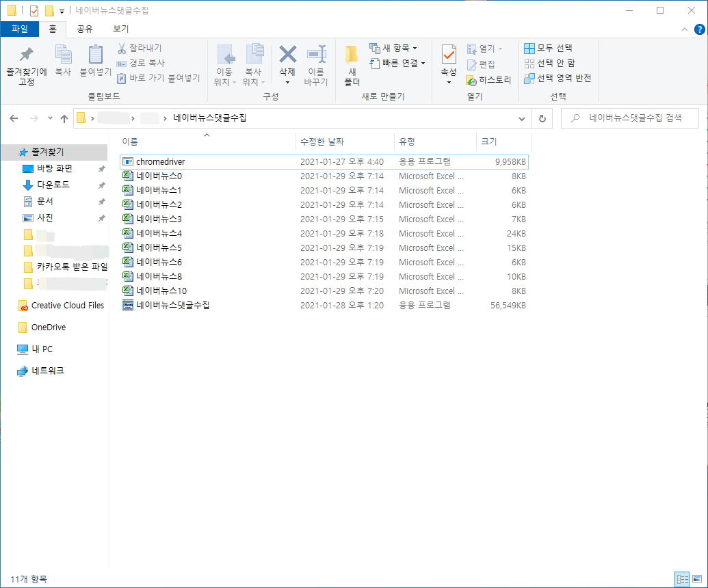Screen dimensions: 708x588
Task: Select Cut (잘라내기) scissors icon
Action: click(122, 48)
